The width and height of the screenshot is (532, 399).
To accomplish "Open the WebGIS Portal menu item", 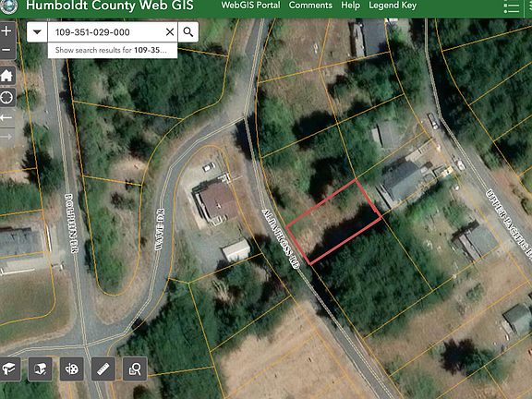I will point(250,6).
